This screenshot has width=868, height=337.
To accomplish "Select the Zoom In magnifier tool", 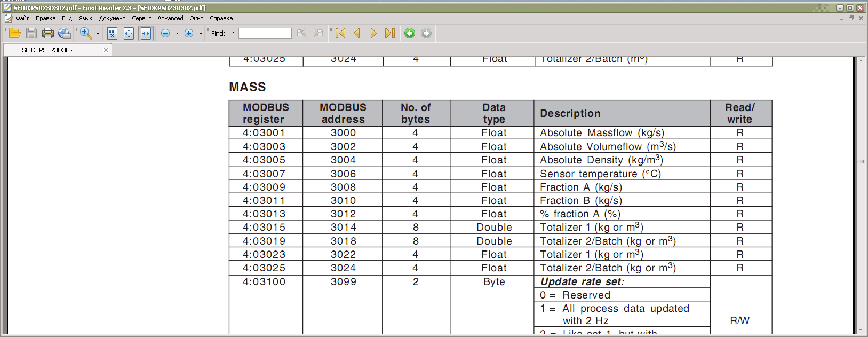I will (85, 33).
